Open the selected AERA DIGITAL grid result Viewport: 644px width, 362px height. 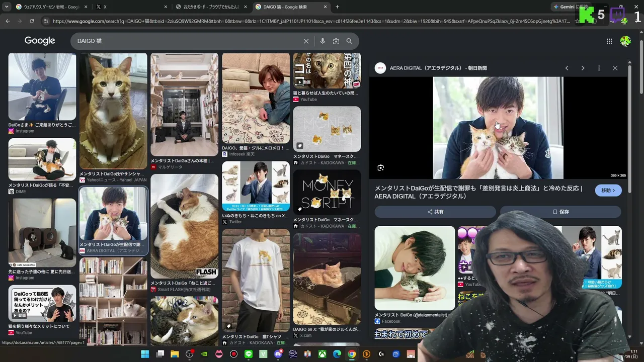(x=113, y=221)
